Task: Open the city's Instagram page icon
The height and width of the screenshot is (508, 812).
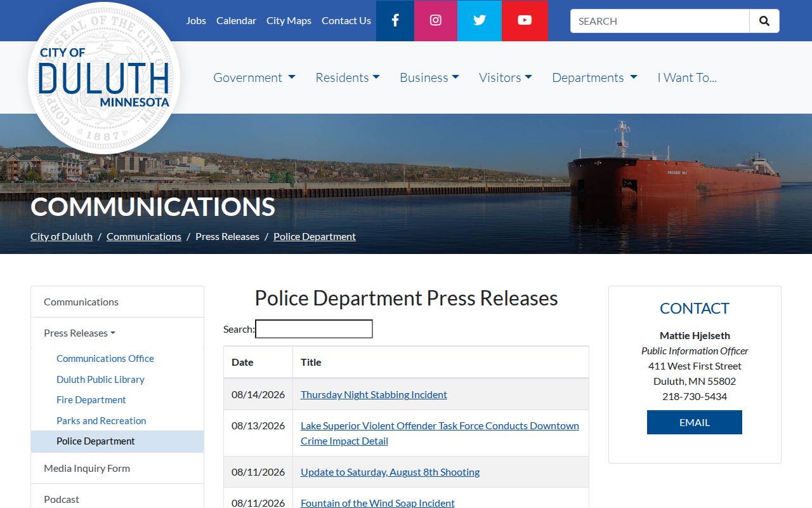Action: point(436,20)
